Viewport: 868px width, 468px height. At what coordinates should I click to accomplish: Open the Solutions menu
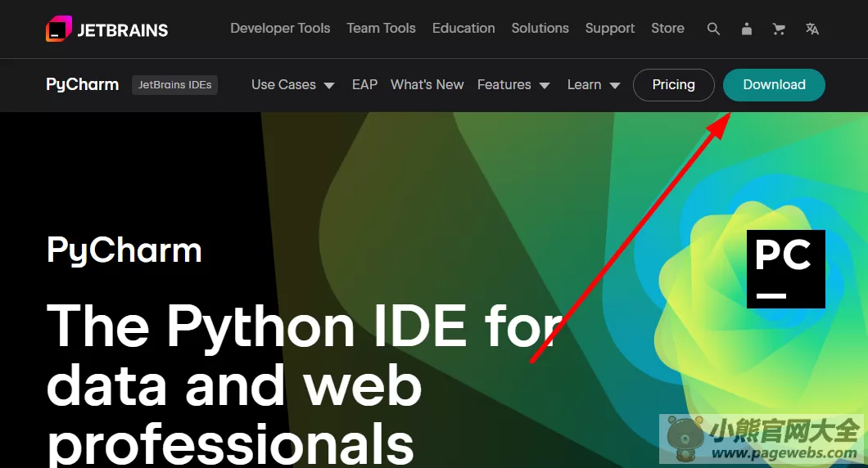pyautogui.click(x=540, y=28)
